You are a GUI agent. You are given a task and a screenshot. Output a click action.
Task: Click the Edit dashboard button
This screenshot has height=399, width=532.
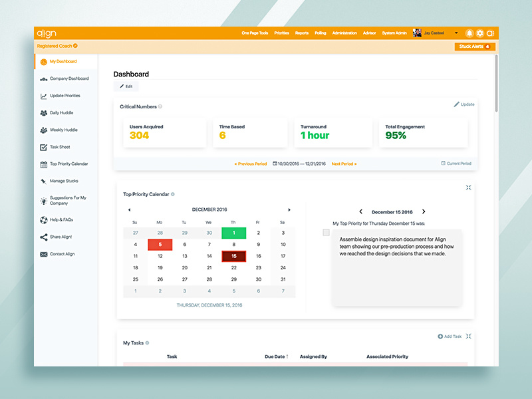pos(126,86)
